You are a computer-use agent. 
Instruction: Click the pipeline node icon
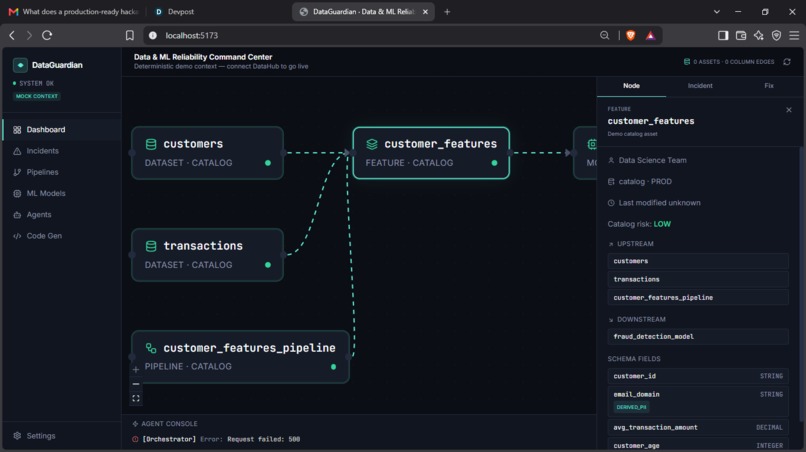pos(151,348)
